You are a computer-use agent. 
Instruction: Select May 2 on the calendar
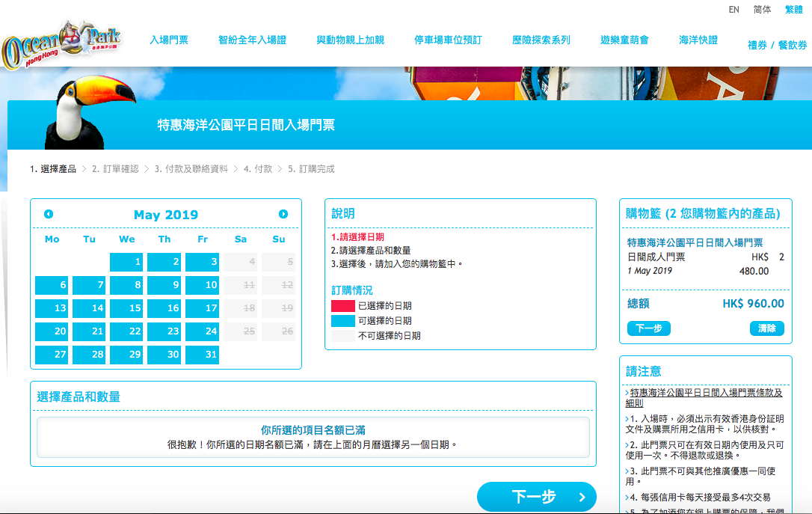164,262
